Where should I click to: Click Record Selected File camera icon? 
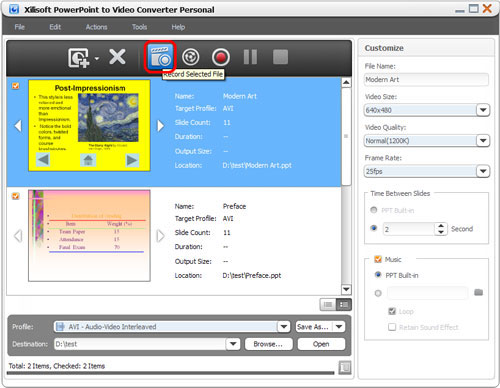point(160,57)
